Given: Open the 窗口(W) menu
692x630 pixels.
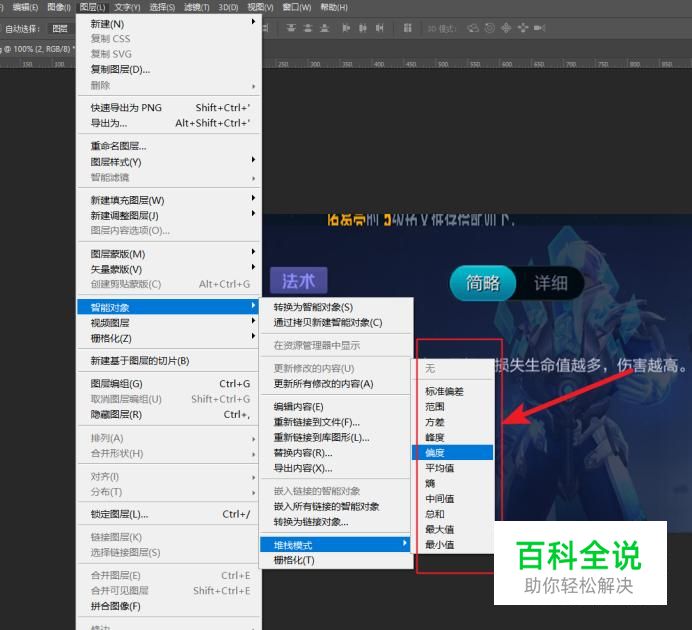Looking at the screenshot, I should pos(297,7).
